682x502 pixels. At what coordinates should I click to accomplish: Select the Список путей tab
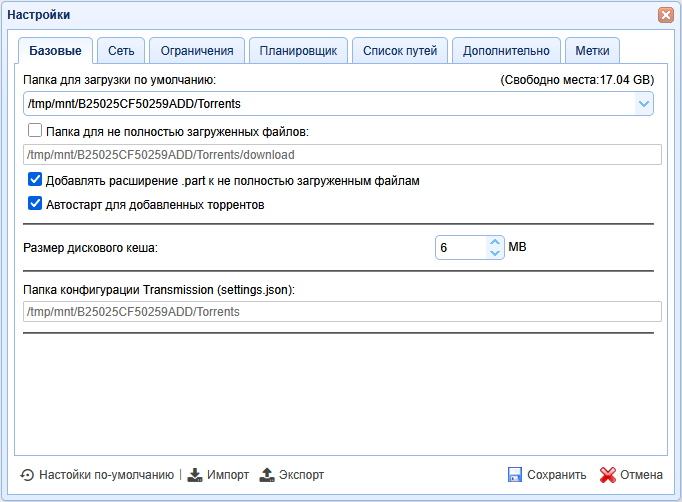click(399, 51)
